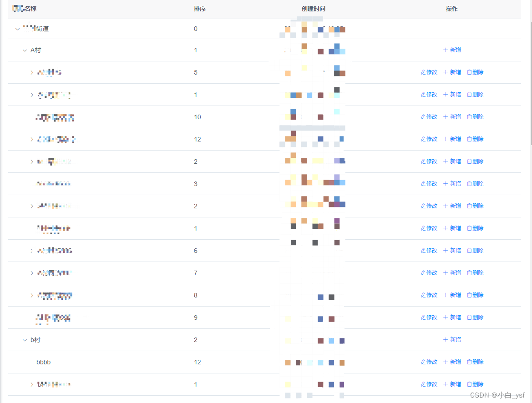Click 新增 in the sort 6 row

[x=452, y=250]
